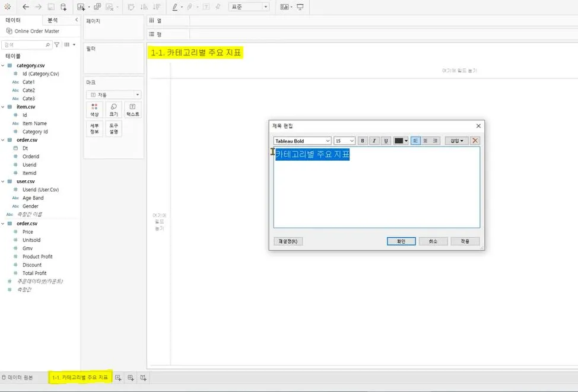Click the 취소 button
This screenshot has height=392, width=578.
coord(433,241)
